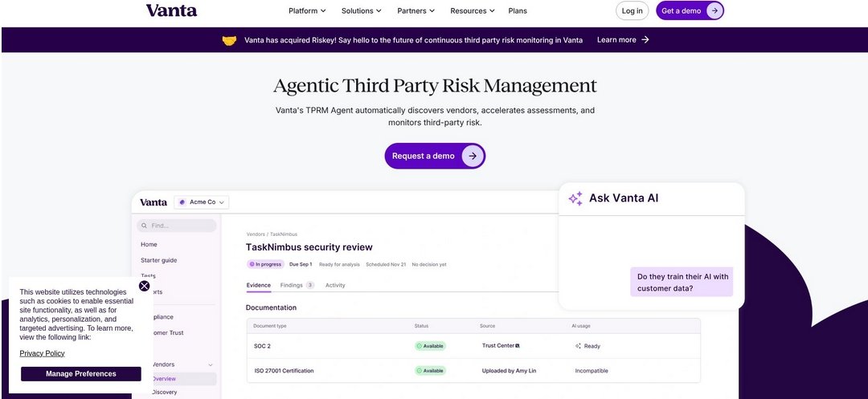The image size is (868, 399).
Task: Click the Find search field
Action: click(x=177, y=226)
